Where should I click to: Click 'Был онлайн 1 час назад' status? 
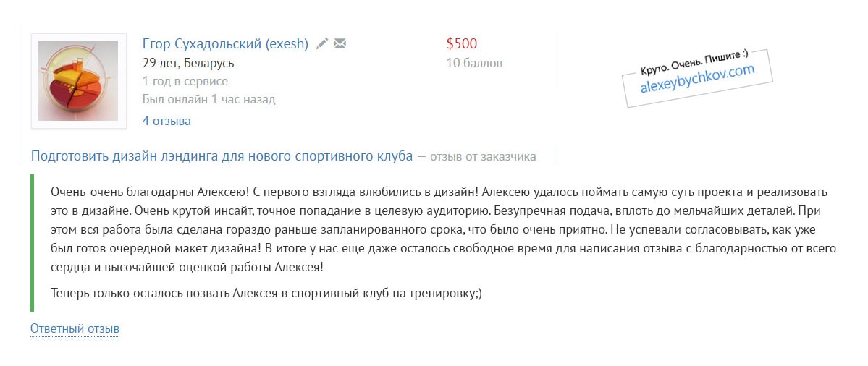[x=209, y=99]
